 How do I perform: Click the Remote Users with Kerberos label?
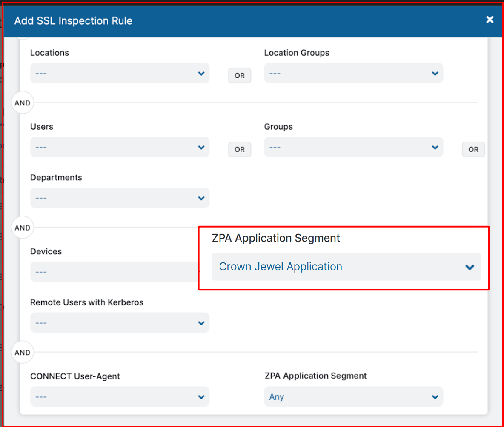click(87, 302)
